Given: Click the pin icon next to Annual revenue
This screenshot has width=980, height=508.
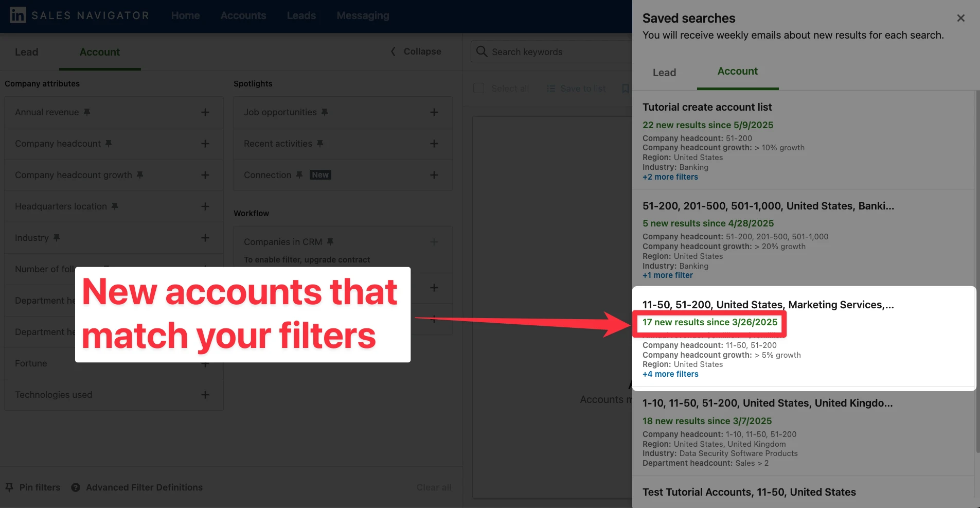Looking at the screenshot, I should pyautogui.click(x=87, y=112).
